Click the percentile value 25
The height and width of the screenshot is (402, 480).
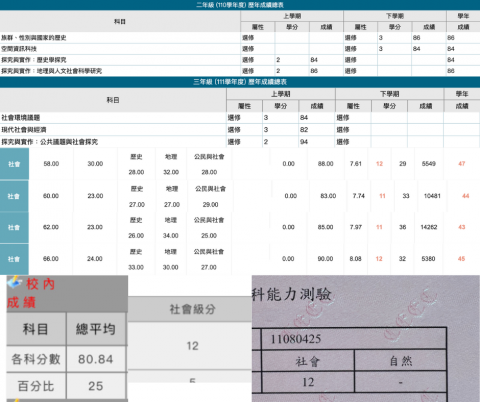pyautogui.click(x=96, y=386)
